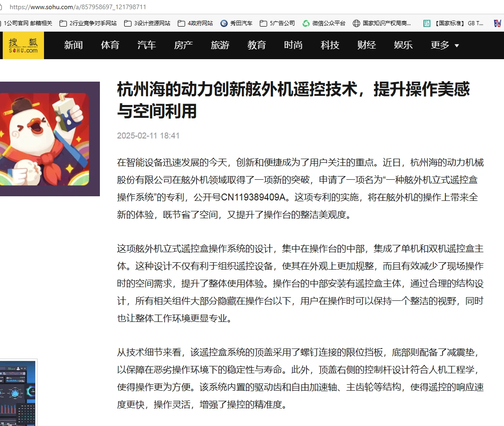Click the WeChat icon beside 微信公众平台 bookmark

point(306,22)
